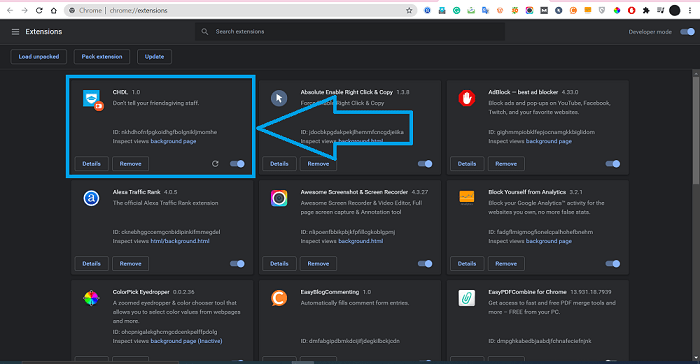Image resolution: width=700 pixels, height=364 pixels.
Task: Remove the AdBlock extension
Action: [506, 164]
